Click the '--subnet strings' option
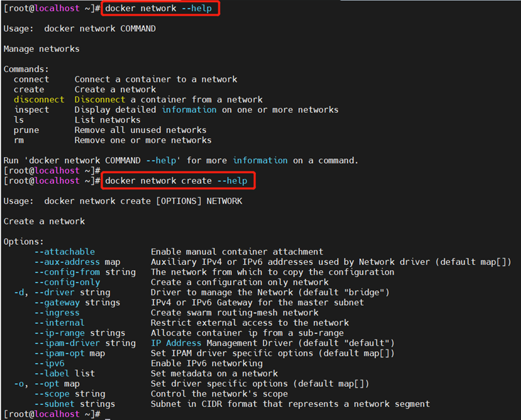 [x=75, y=404]
